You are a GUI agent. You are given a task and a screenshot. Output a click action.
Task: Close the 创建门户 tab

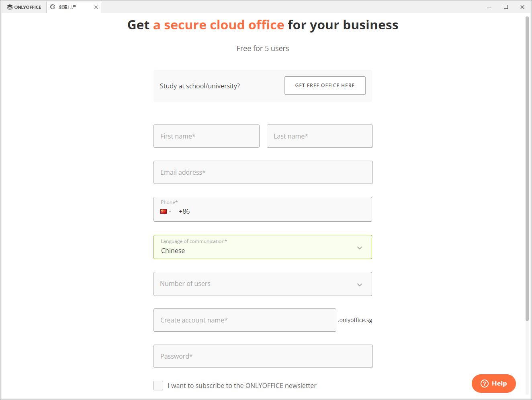(96, 7)
